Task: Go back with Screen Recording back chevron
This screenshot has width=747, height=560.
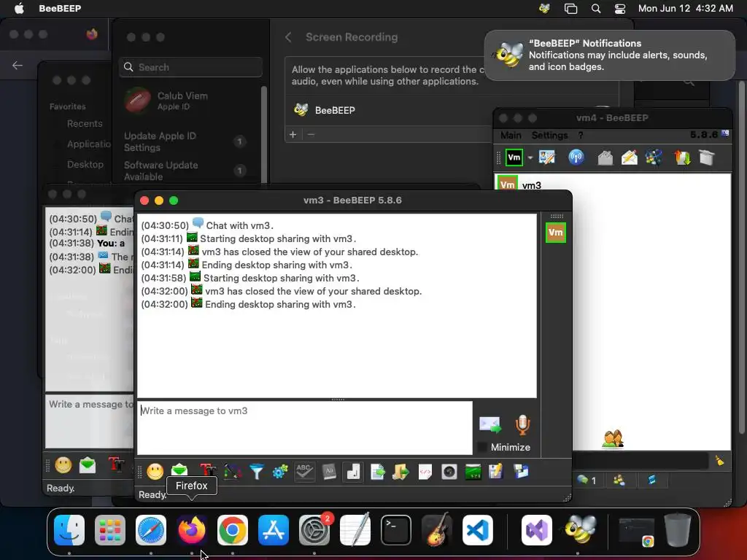Action: (288, 37)
